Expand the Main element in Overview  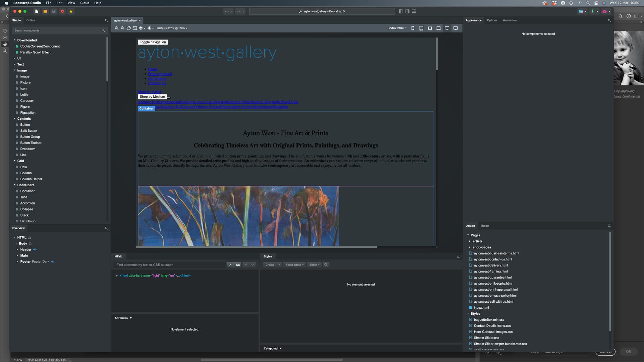pos(17,256)
